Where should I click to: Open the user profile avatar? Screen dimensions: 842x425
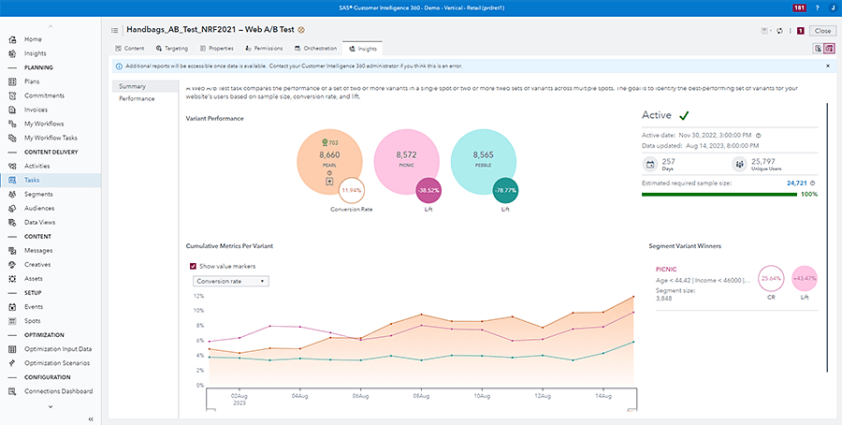pos(832,8)
